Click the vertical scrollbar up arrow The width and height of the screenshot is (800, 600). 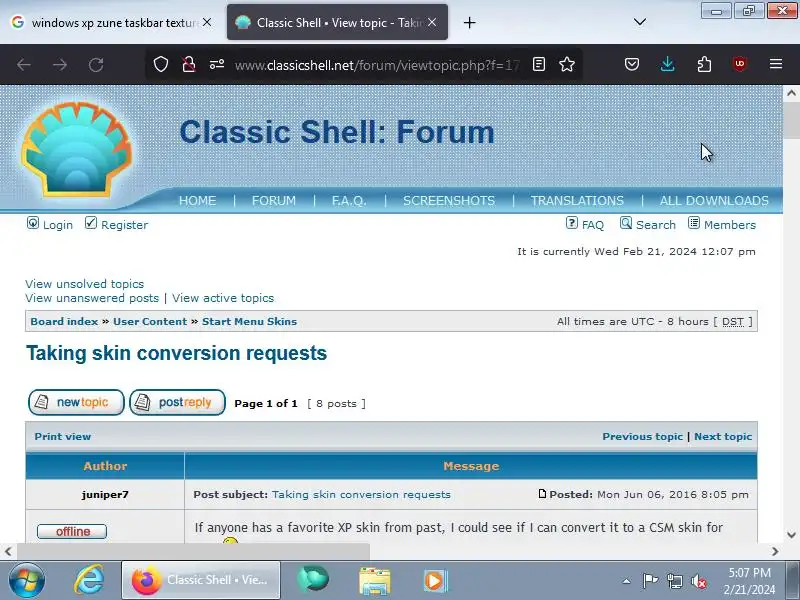click(791, 93)
